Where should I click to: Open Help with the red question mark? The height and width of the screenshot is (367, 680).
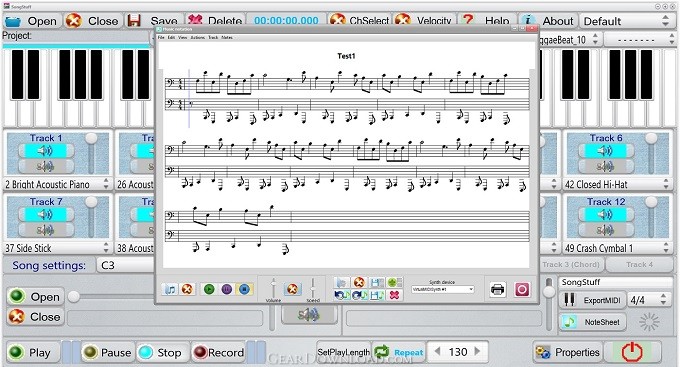[486, 21]
